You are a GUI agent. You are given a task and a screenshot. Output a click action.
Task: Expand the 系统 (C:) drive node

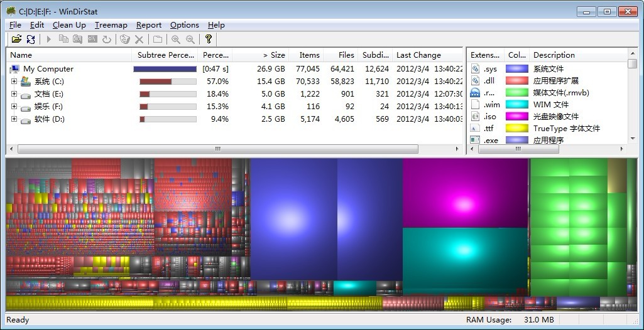(x=14, y=82)
